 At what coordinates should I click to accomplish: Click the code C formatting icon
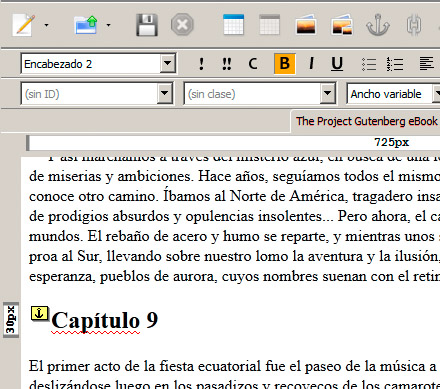[x=253, y=63]
